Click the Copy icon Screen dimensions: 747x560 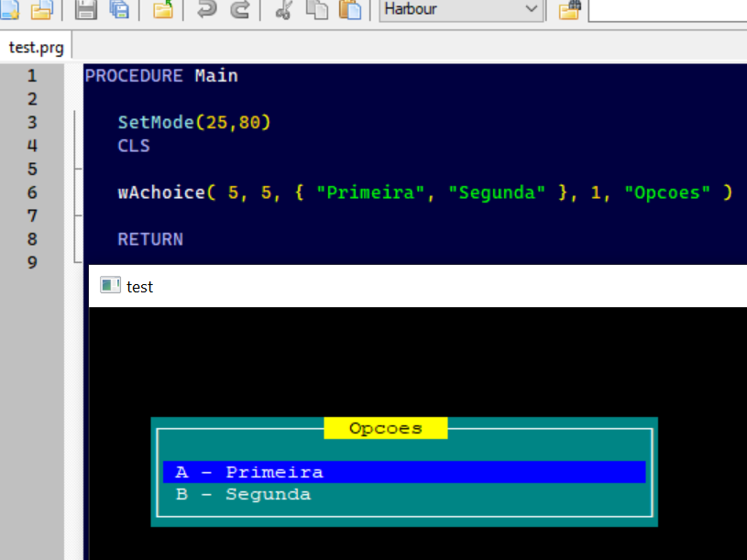tap(317, 9)
